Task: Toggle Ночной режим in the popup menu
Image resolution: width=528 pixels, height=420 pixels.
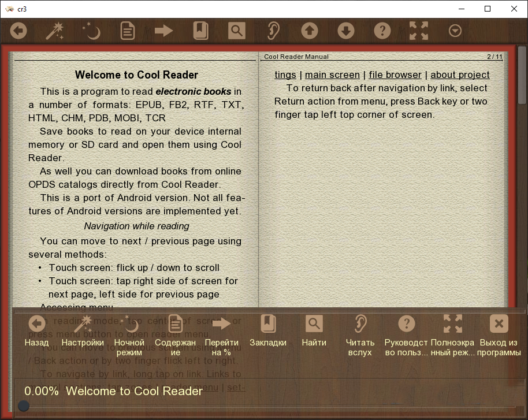Action: click(129, 336)
